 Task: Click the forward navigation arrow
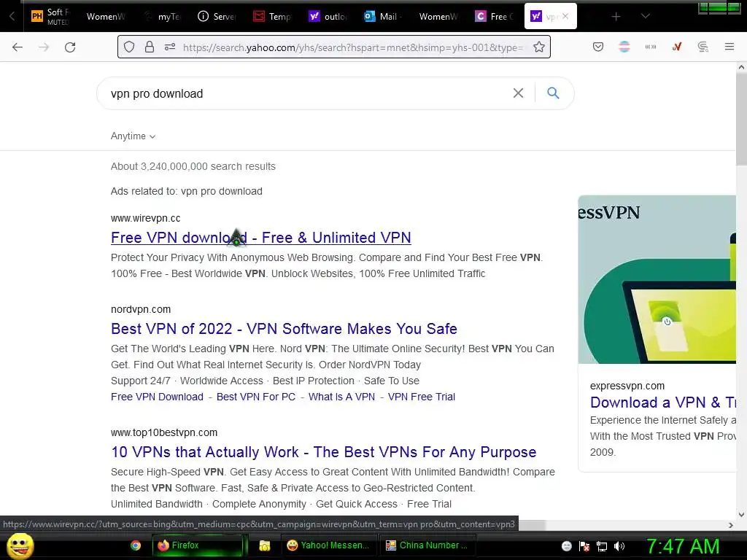[x=44, y=47]
